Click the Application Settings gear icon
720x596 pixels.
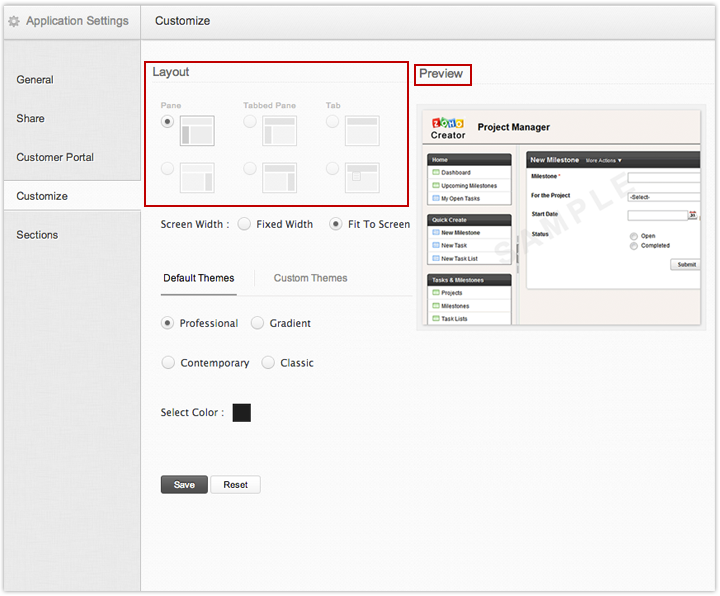(x=14, y=21)
